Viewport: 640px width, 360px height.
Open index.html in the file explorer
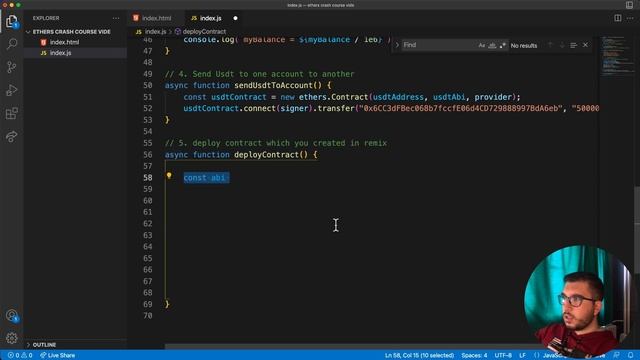pyautogui.click(x=64, y=42)
